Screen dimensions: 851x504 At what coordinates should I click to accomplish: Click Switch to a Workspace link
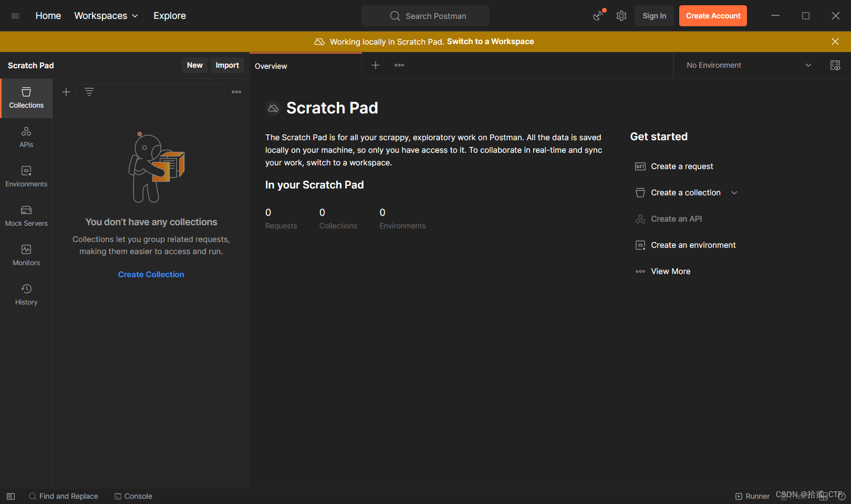[491, 41]
